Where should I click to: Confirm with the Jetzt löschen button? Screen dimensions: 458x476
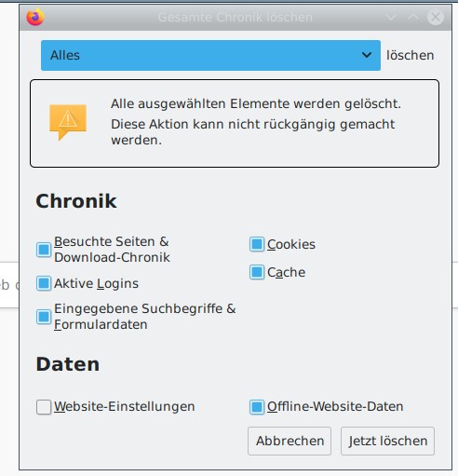pos(387,441)
